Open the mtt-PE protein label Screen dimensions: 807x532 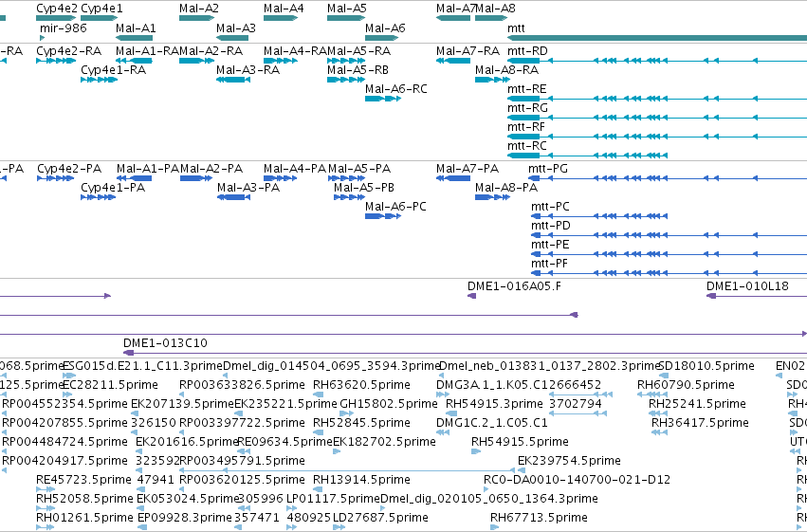550,245
